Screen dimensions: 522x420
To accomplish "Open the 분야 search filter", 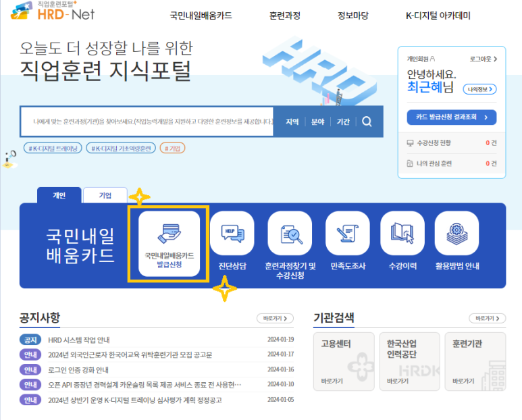I will tap(317, 122).
